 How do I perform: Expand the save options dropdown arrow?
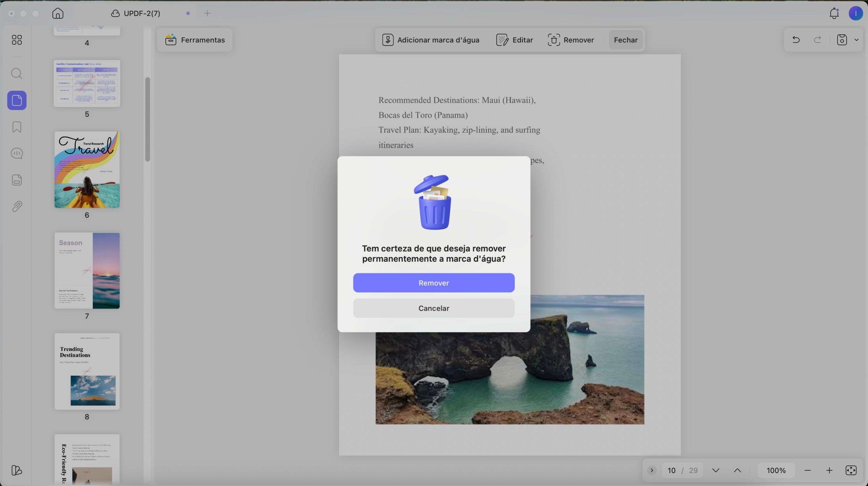(856, 40)
